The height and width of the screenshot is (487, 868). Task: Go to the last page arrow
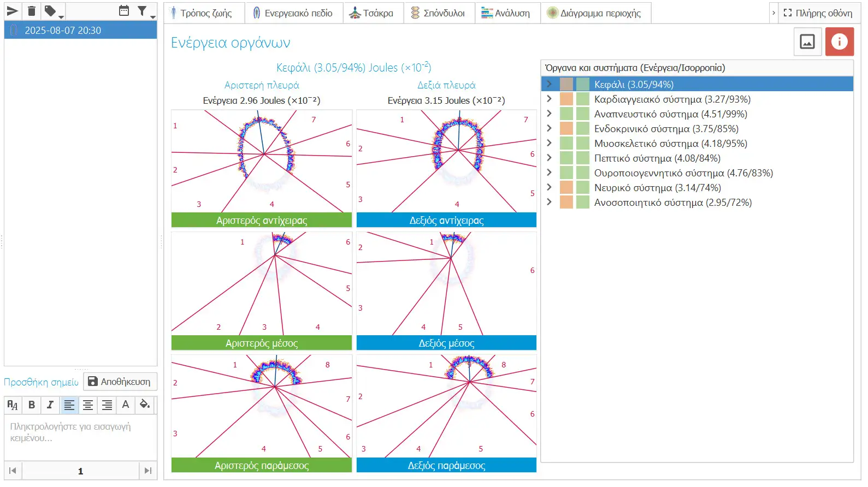coord(147,471)
